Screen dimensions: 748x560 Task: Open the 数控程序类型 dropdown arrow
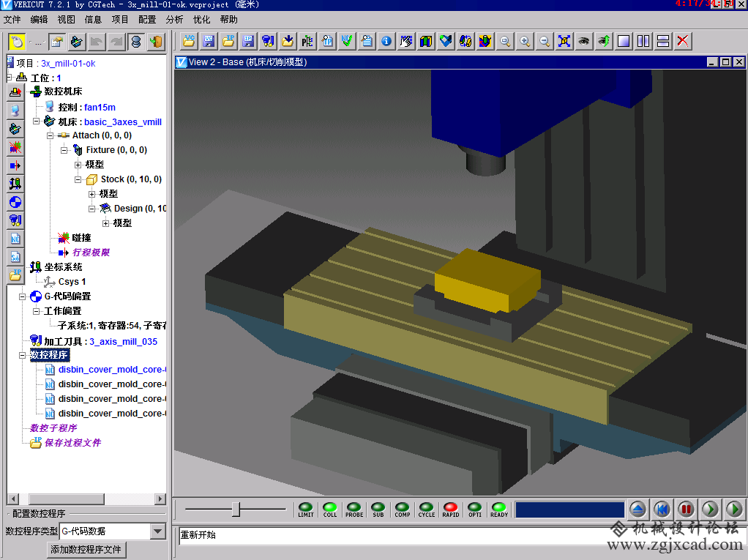pos(158,531)
